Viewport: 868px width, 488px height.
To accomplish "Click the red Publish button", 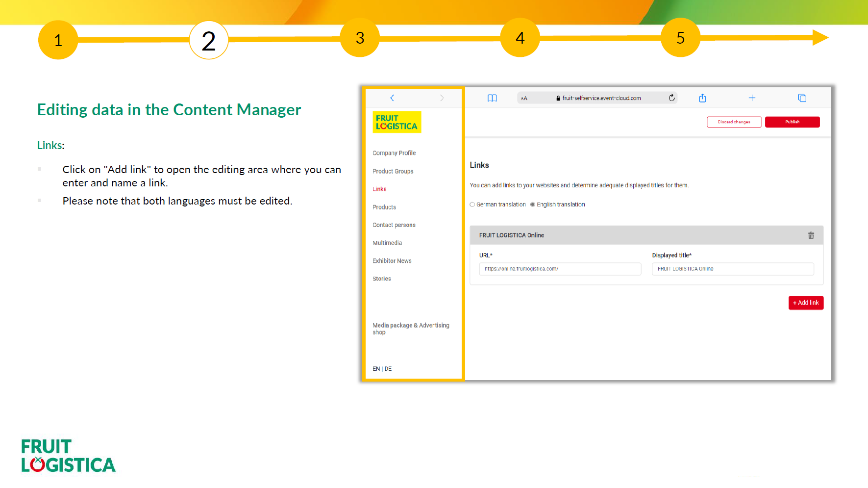I will tap(792, 122).
